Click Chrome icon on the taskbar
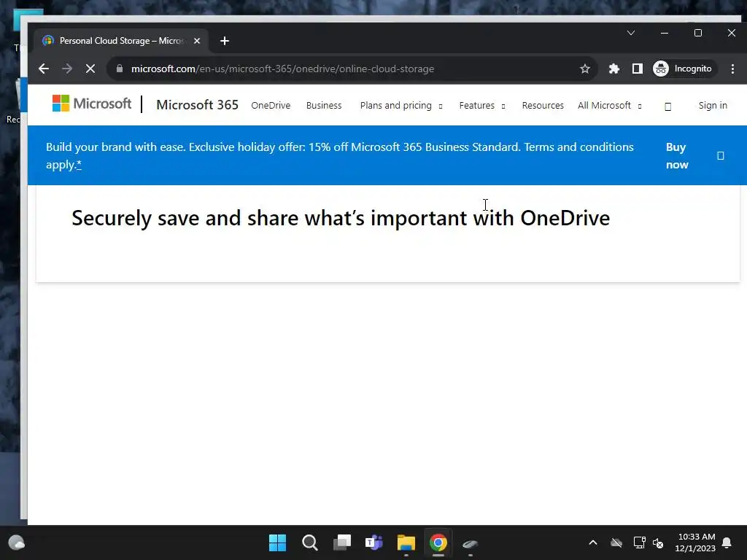This screenshot has height=560, width=747. 438,542
